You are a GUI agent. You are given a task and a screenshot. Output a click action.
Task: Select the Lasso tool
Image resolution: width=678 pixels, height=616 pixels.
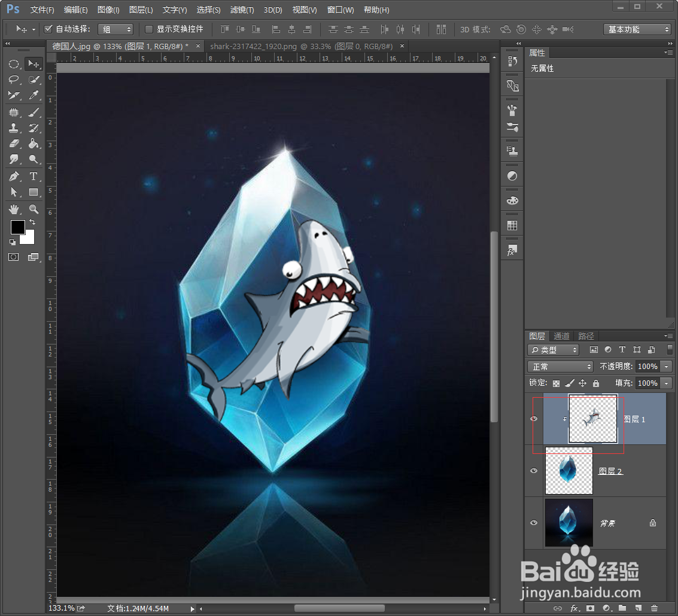click(x=14, y=80)
